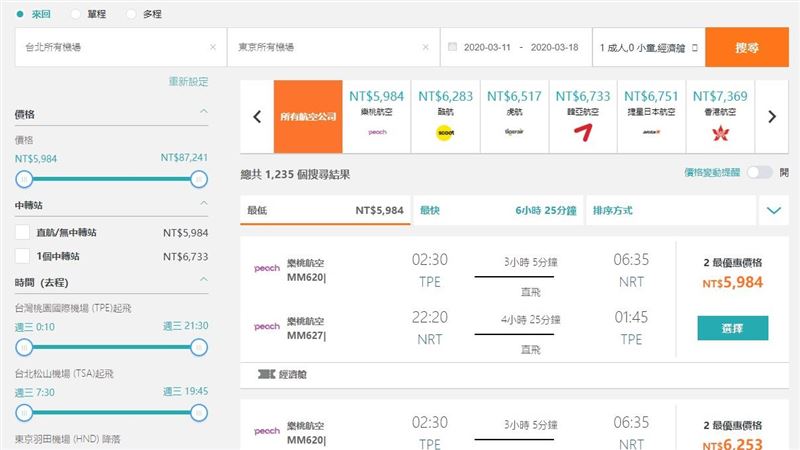Select the 單程 one-way radio button
Screen dimensions: 800x450
pyautogui.click(x=76, y=14)
